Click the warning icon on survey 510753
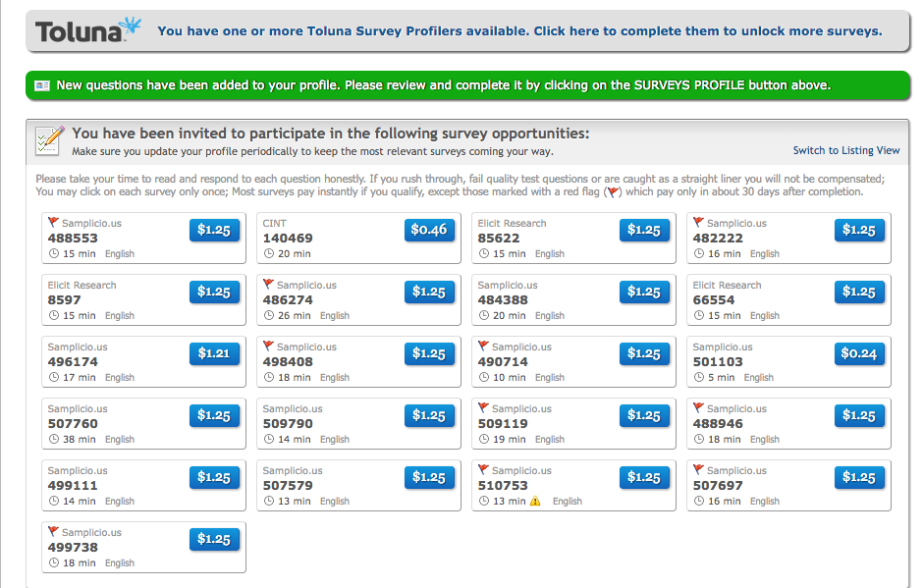Screen dimensions: 923x588 tap(535, 501)
